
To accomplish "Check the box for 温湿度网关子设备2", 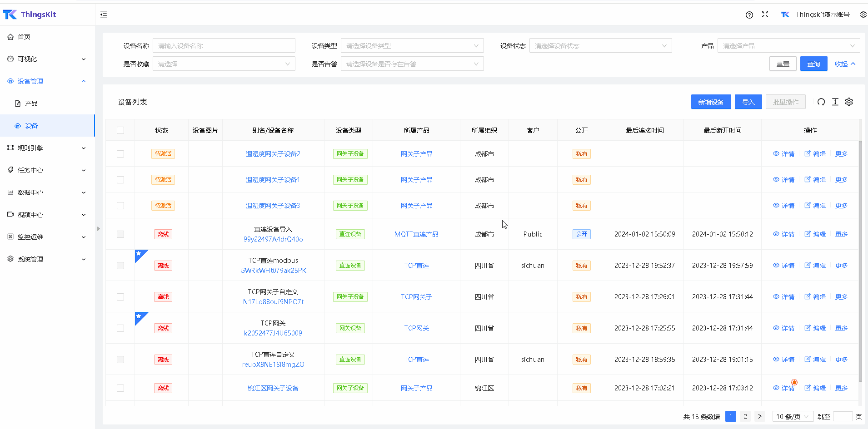I will (120, 154).
